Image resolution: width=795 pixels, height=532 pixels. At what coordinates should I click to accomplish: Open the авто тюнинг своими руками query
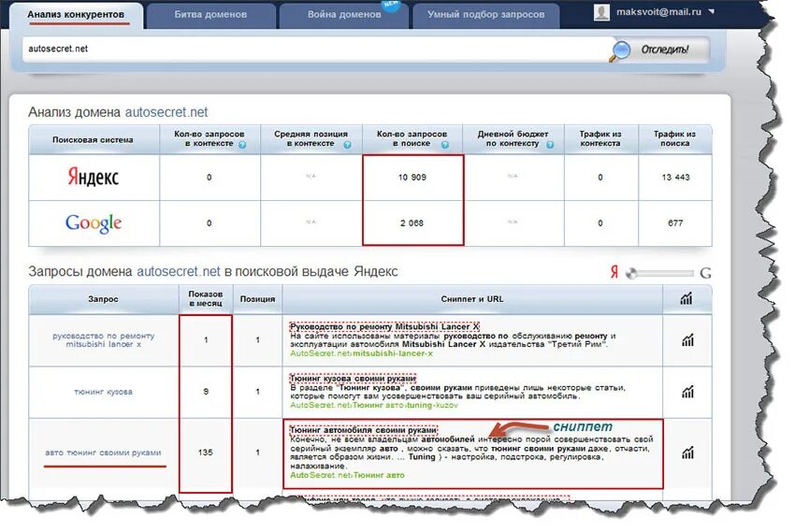pyautogui.click(x=104, y=453)
